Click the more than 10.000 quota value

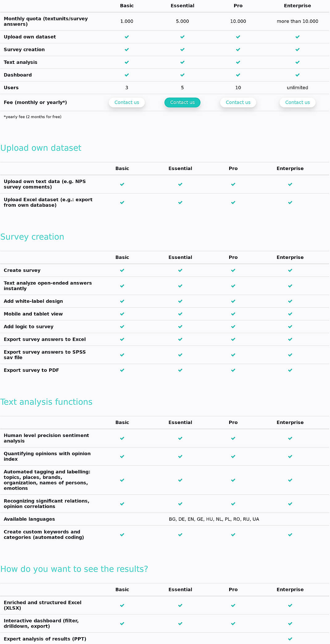coord(297,21)
